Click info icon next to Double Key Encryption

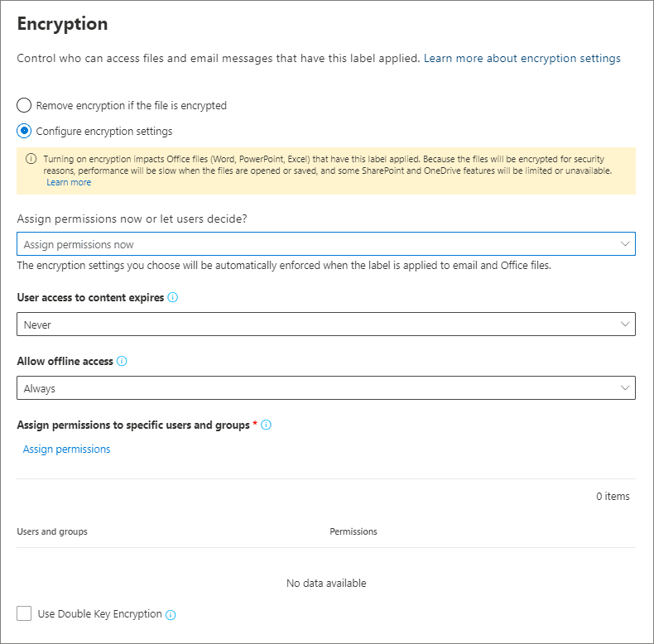pos(171,615)
